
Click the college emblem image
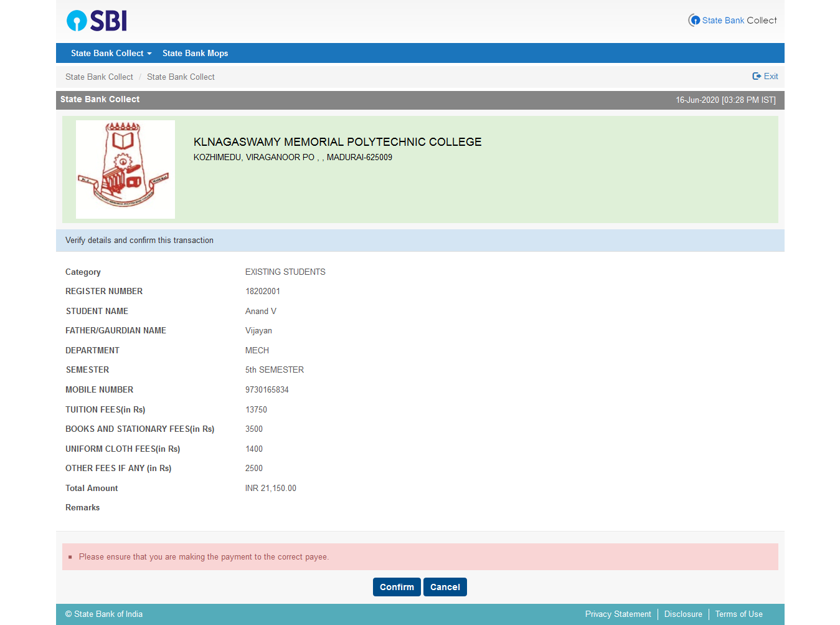[x=125, y=169]
